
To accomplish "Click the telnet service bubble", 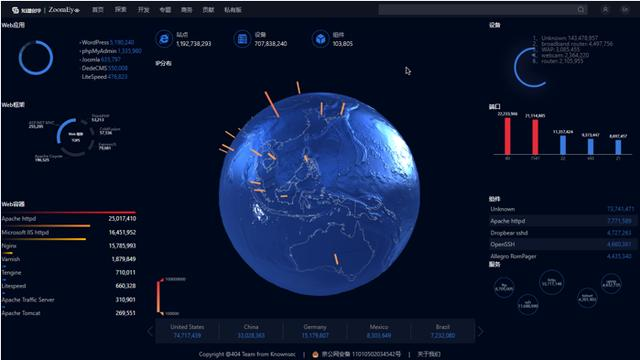I will pos(587,298).
